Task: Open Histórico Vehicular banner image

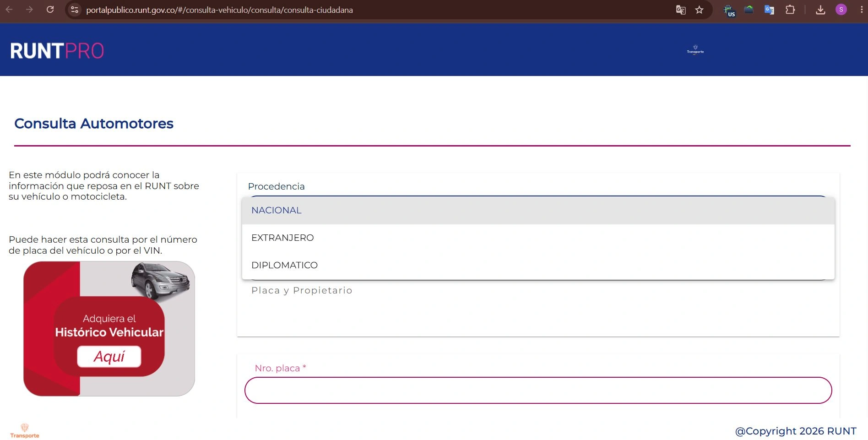Action: click(109, 329)
